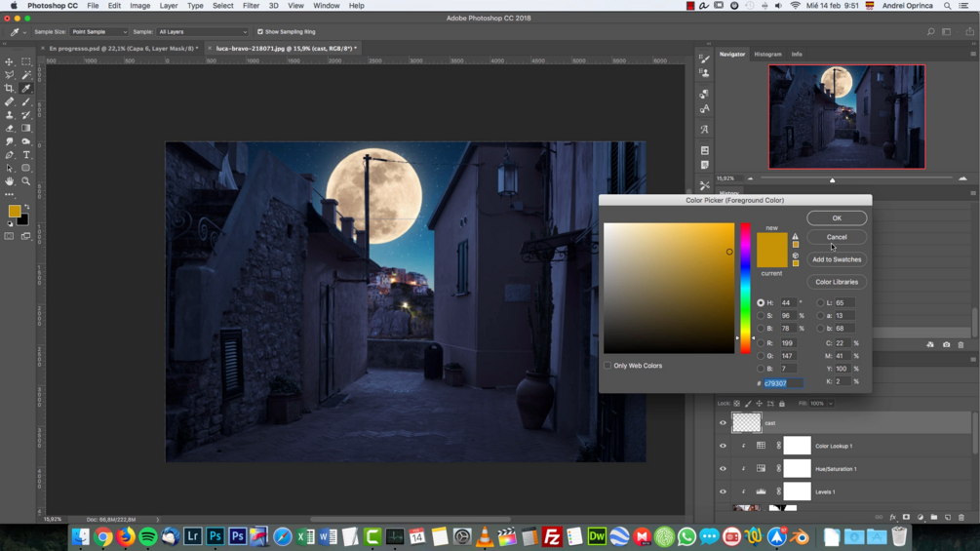Toggle Show Sampling Ring checkbox

coord(260,32)
